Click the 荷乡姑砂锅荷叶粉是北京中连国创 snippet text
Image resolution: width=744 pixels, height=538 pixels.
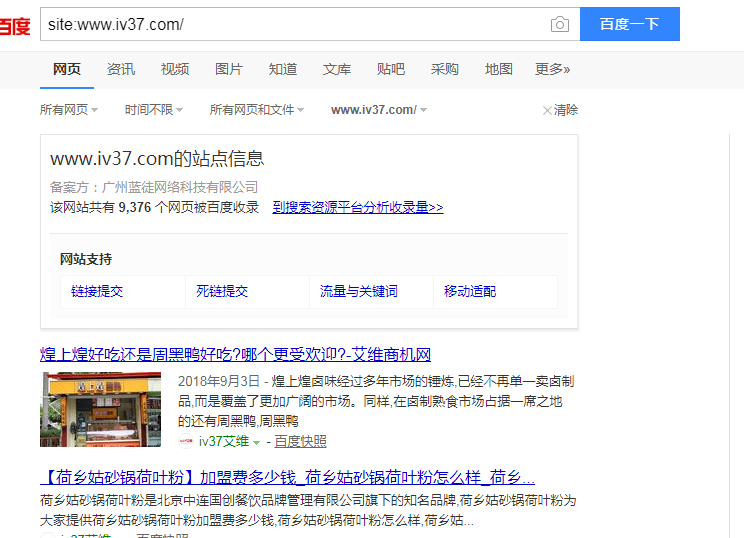pos(308,510)
